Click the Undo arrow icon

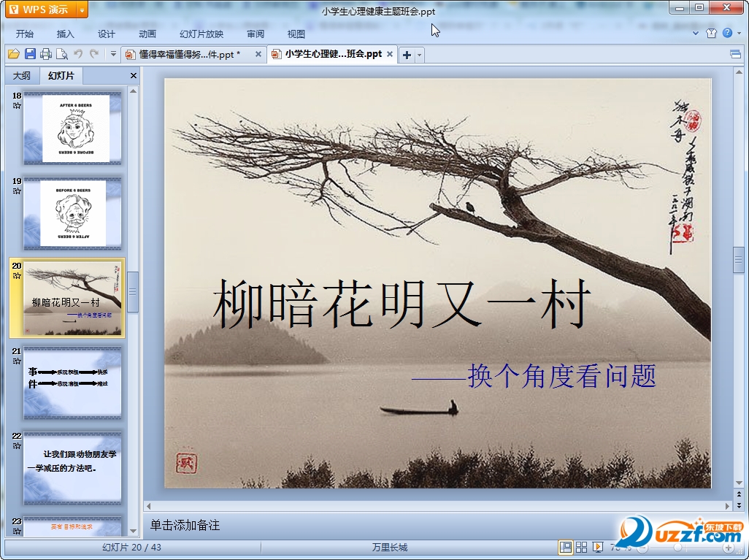78,54
